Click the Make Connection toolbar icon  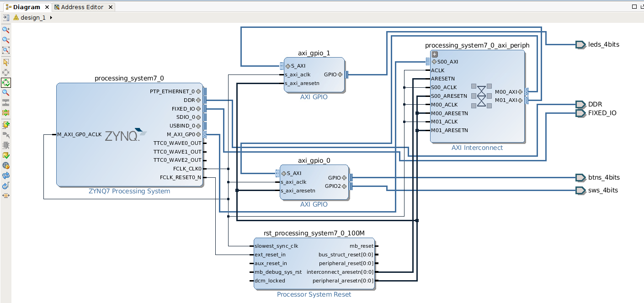tap(6, 135)
